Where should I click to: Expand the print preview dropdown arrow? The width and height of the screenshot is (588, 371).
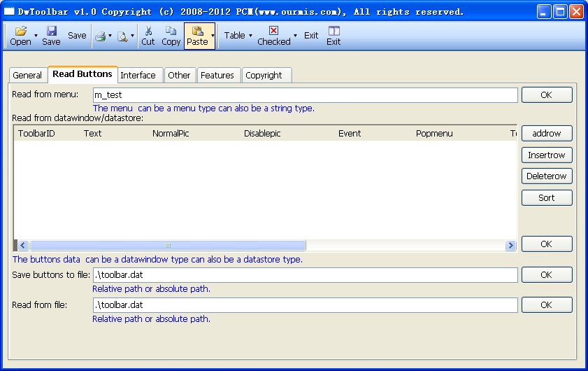(x=132, y=36)
